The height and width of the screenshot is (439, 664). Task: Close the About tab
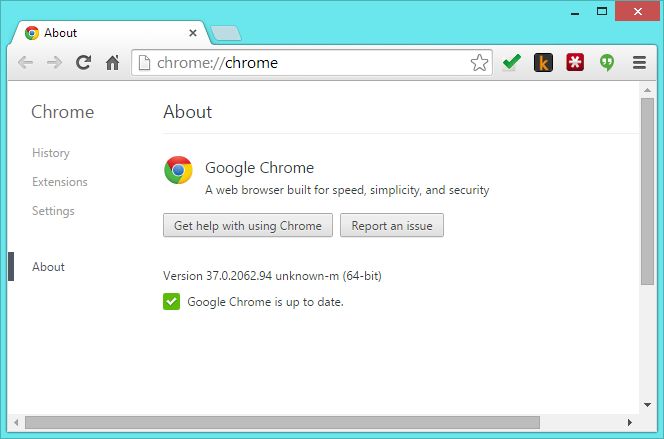pyautogui.click(x=193, y=33)
